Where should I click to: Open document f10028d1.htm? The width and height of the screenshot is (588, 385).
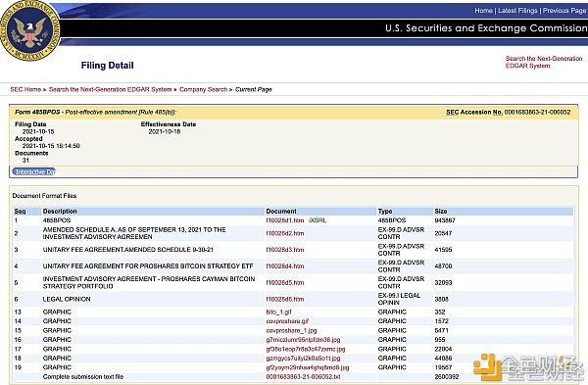(x=284, y=220)
